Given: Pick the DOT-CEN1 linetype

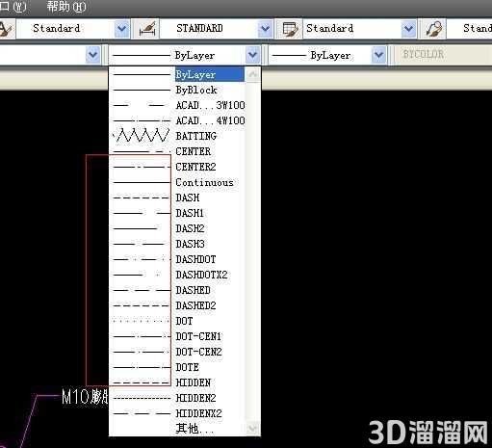Looking at the screenshot, I should click(x=177, y=336).
